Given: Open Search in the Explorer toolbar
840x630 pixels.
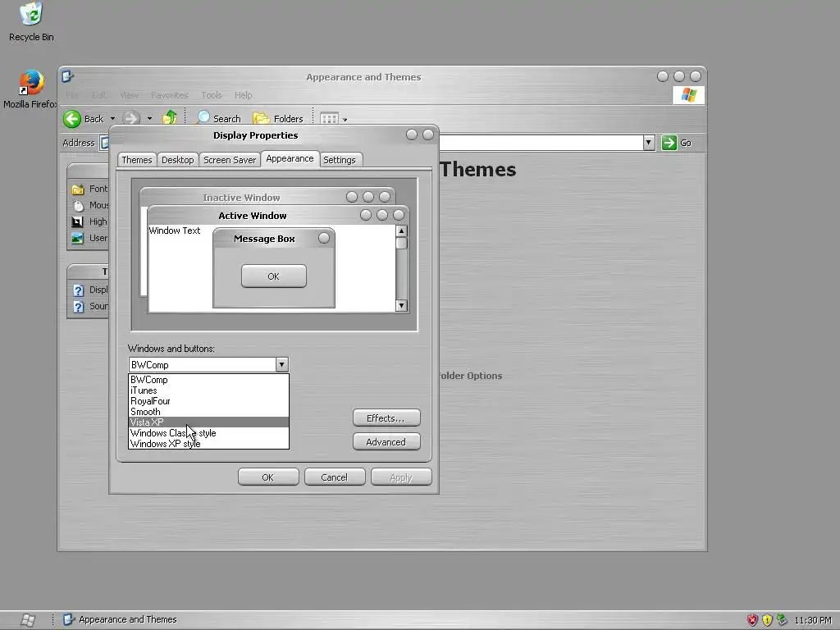Looking at the screenshot, I should tap(219, 118).
